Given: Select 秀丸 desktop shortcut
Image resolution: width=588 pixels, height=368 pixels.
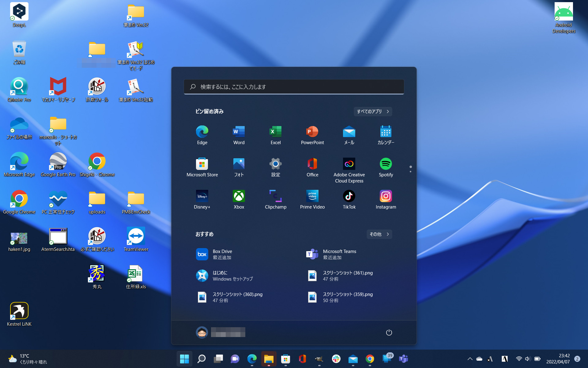Looking at the screenshot, I should tap(97, 277).
